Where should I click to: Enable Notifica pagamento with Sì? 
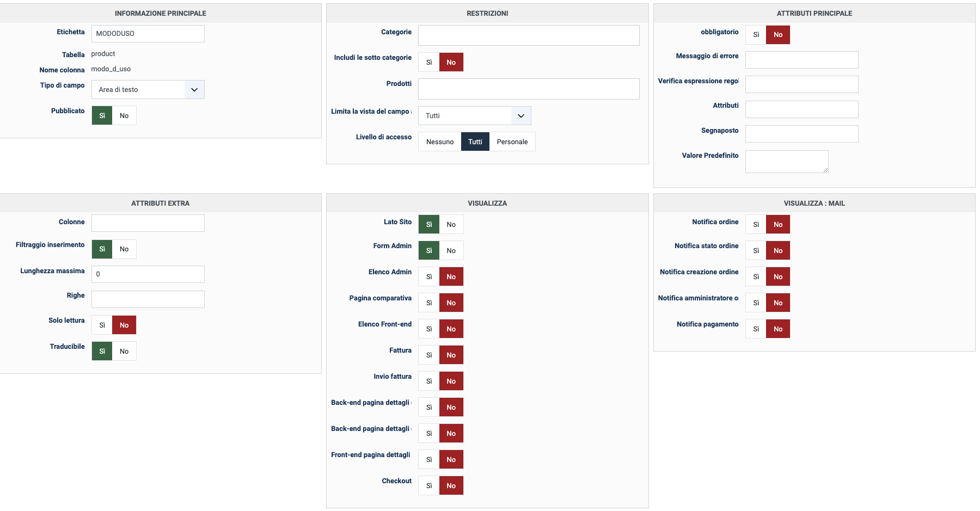pyautogui.click(x=756, y=329)
